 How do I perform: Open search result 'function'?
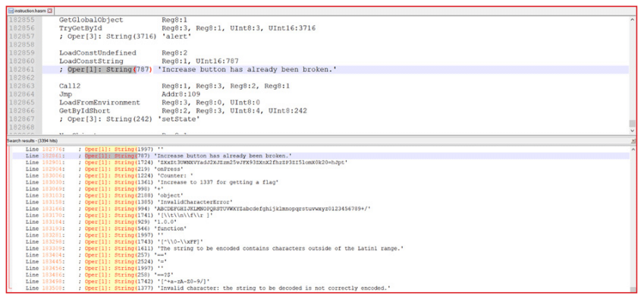(x=106, y=228)
